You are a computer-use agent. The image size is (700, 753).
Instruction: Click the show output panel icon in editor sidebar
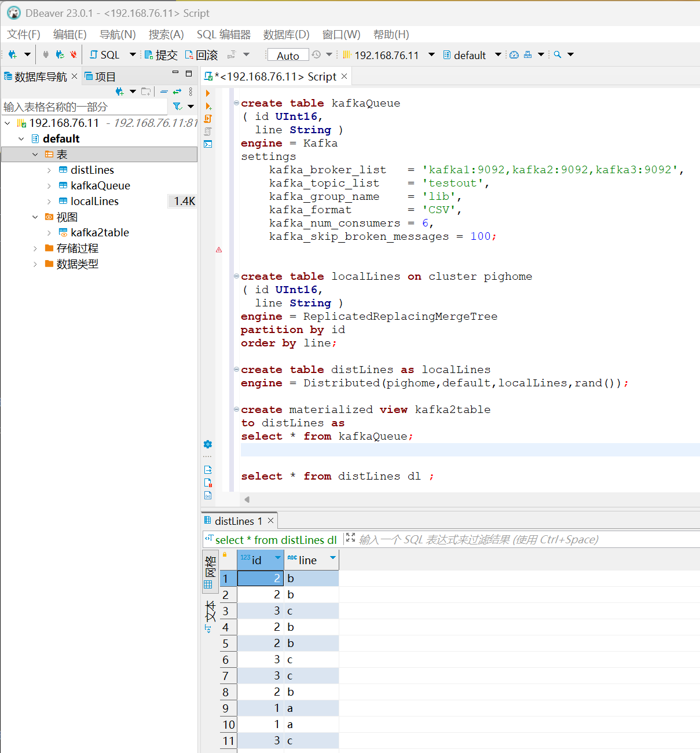click(x=208, y=470)
